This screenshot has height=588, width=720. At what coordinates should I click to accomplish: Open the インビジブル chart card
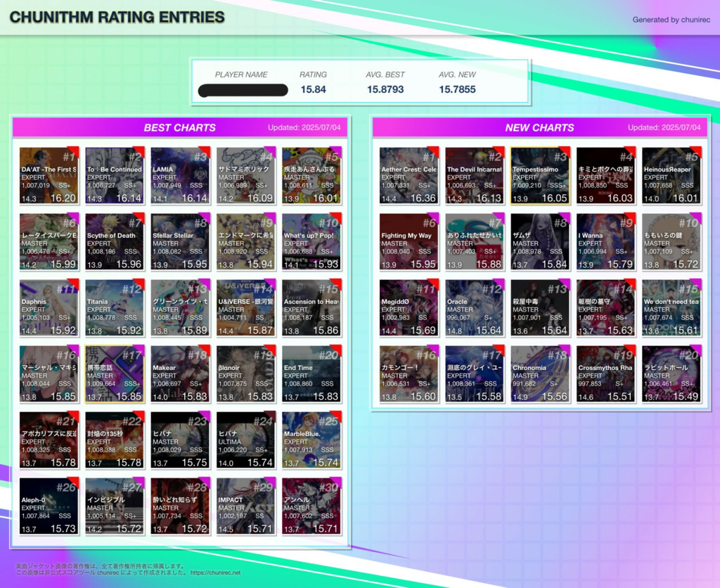pyautogui.click(x=115, y=506)
